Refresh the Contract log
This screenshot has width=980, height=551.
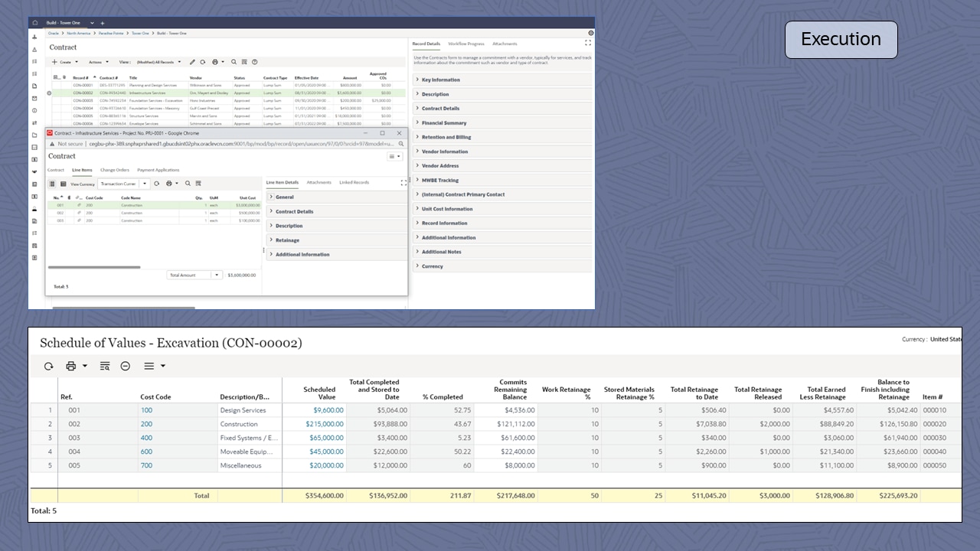[x=203, y=62]
